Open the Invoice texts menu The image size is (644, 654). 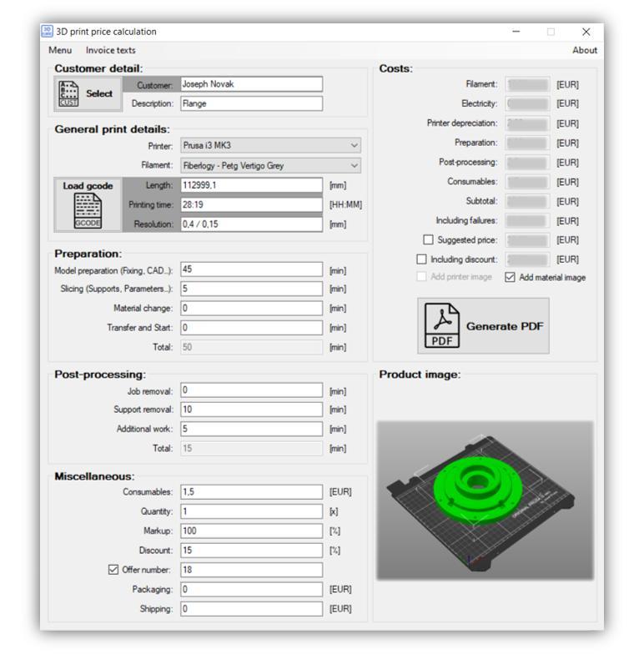pyautogui.click(x=110, y=50)
